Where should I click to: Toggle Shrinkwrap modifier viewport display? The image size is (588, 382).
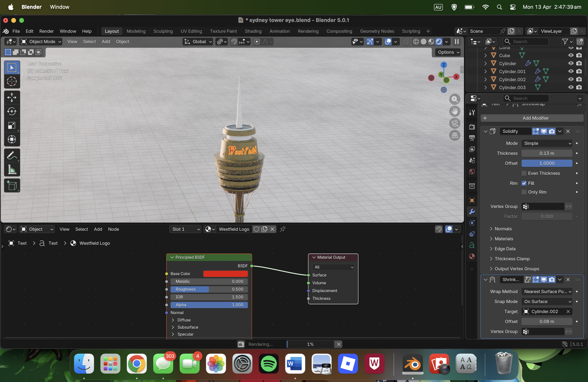pos(544,280)
